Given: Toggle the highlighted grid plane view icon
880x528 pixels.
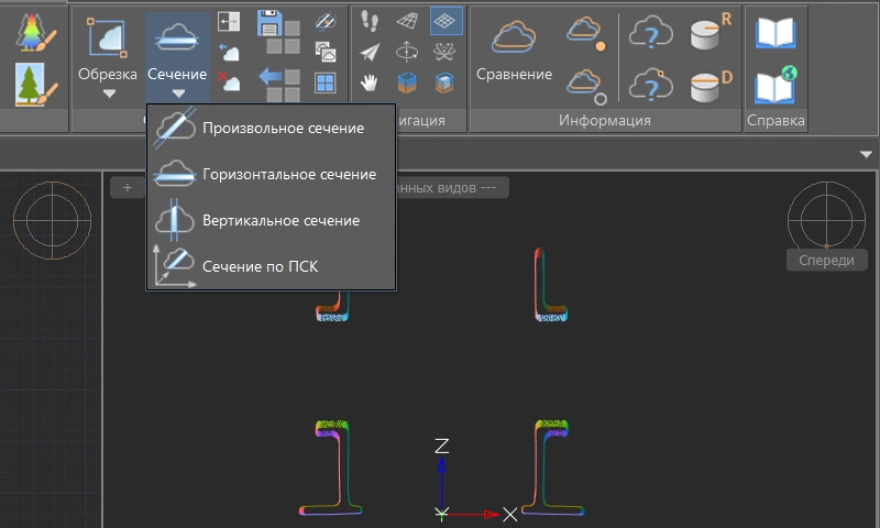Looking at the screenshot, I should click(445, 21).
